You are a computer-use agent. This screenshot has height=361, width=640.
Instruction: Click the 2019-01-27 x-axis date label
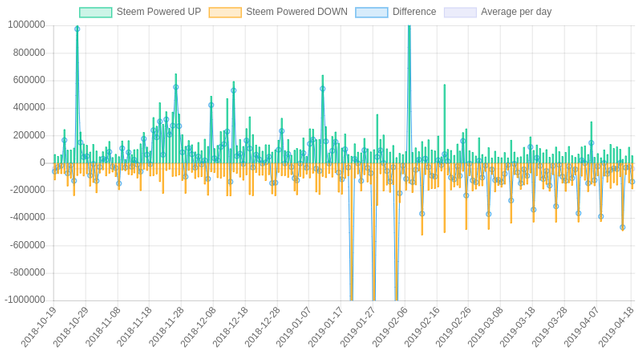tap(357, 327)
